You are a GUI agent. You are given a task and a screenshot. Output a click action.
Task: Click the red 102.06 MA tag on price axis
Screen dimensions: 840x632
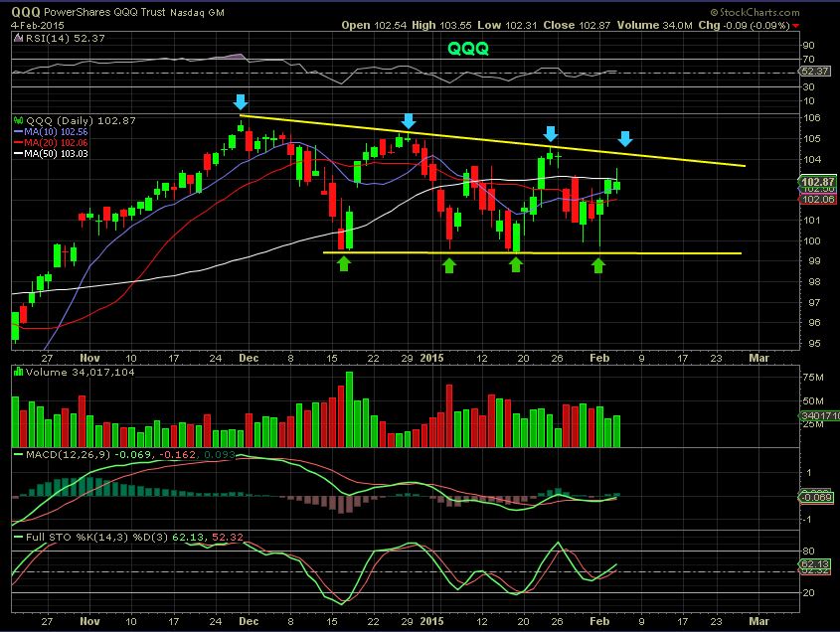817,200
